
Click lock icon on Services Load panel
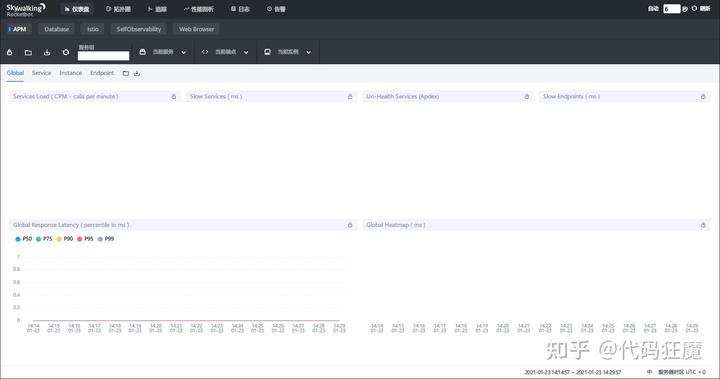coord(174,96)
